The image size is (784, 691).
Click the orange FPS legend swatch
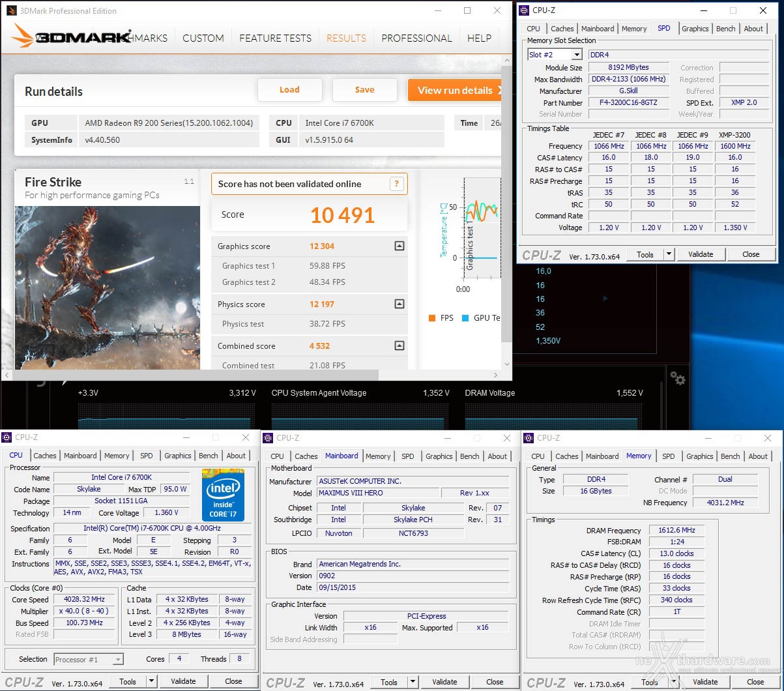431,318
